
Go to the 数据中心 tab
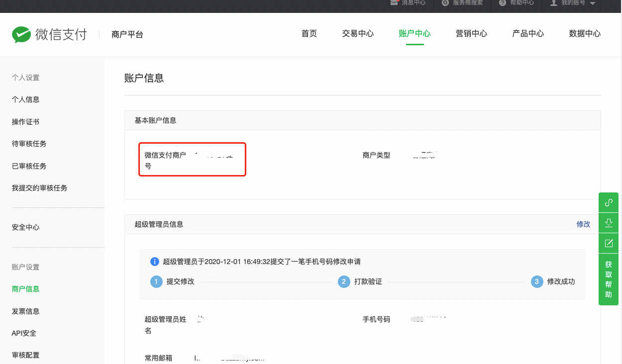pyautogui.click(x=585, y=34)
